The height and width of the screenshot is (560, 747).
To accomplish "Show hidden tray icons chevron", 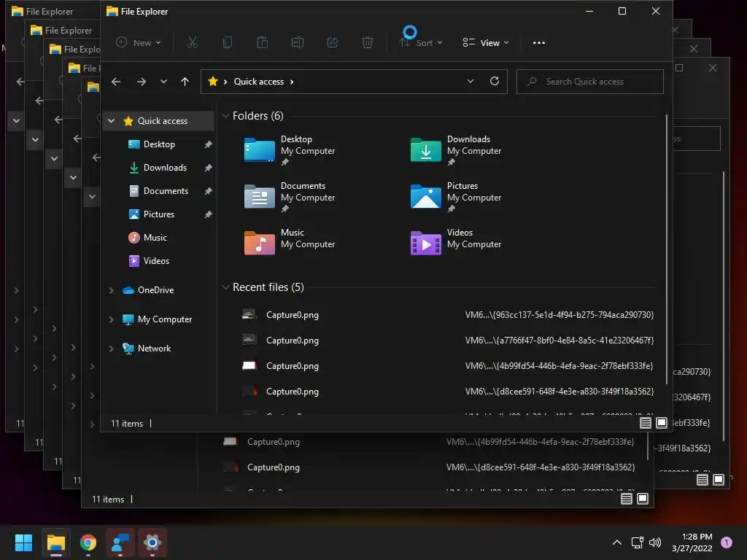I will [617, 542].
